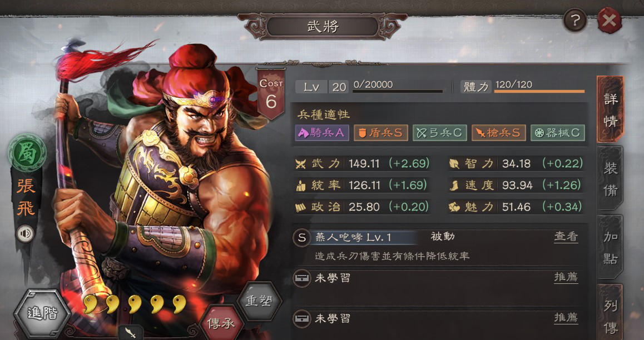Screen dimensions: 644x340
Task: Tap the small sword icon below portrait
Action: [131, 333]
